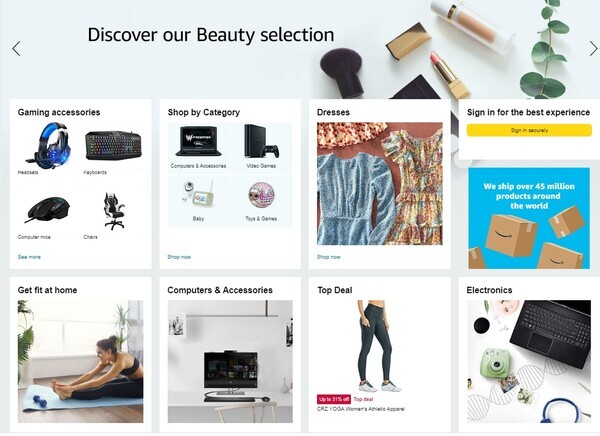Click the Computers & Accessories laptop tile
This screenshot has height=436, width=600.
point(198,148)
